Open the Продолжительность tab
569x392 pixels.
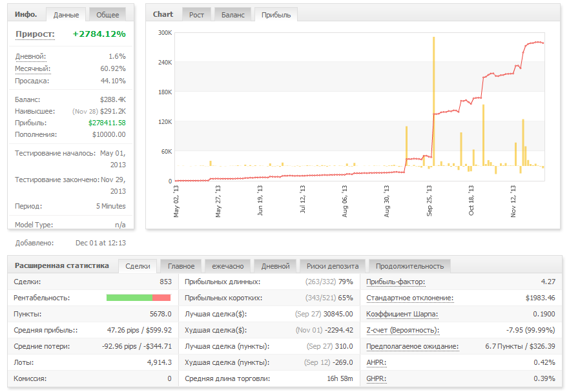pyautogui.click(x=409, y=266)
